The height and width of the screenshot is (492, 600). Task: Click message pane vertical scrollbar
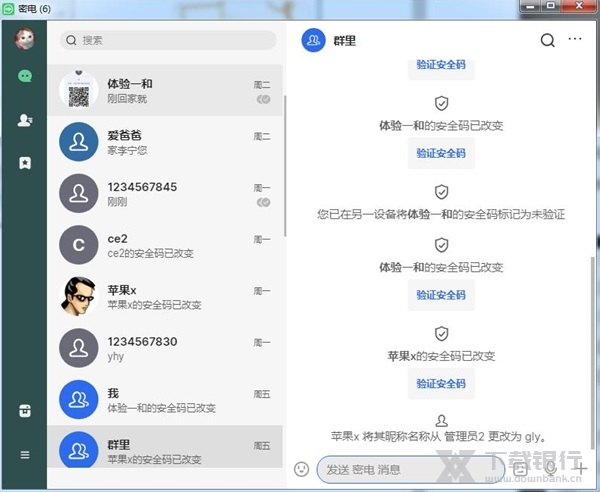point(593,352)
